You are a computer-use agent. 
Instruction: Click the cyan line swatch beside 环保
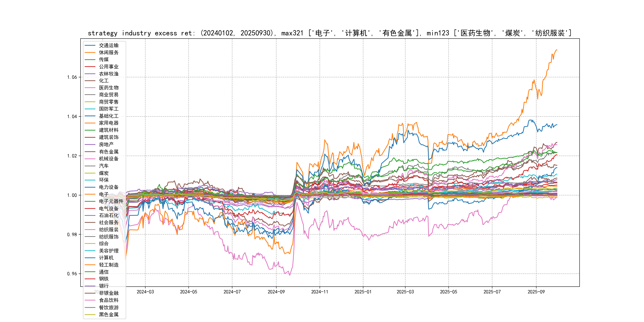(x=90, y=180)
